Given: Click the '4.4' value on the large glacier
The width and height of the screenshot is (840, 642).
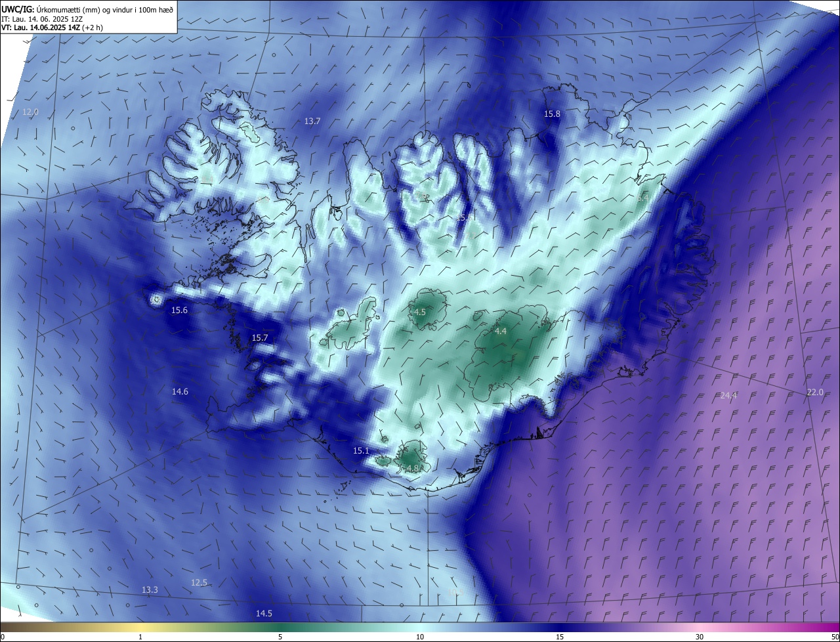Looking at the screenshot, I should 500,332.
